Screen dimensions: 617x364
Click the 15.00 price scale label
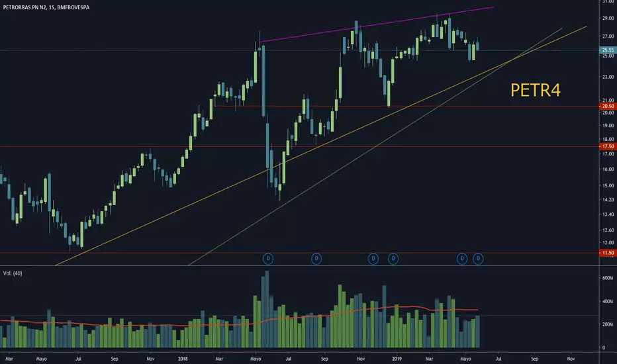608,185
